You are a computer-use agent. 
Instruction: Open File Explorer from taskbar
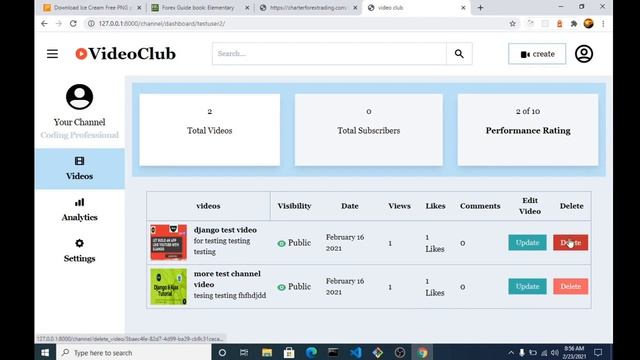click(267, 352)
